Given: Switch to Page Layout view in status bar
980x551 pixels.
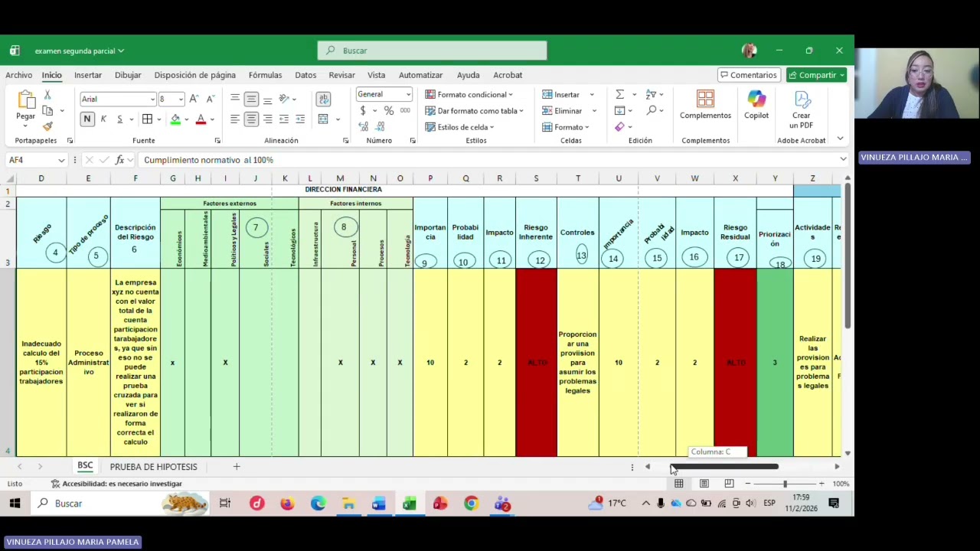Looking at the screenshot, I should coord(704,484).
